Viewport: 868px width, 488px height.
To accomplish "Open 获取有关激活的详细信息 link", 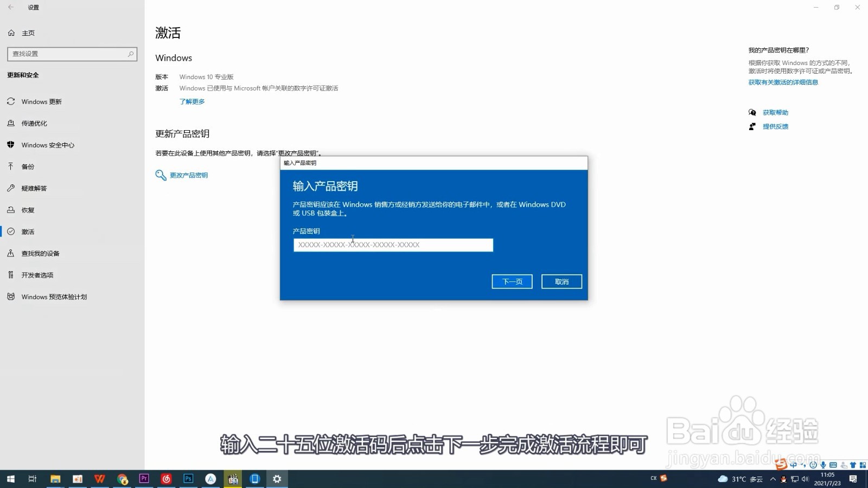I will tap(783, 82).
